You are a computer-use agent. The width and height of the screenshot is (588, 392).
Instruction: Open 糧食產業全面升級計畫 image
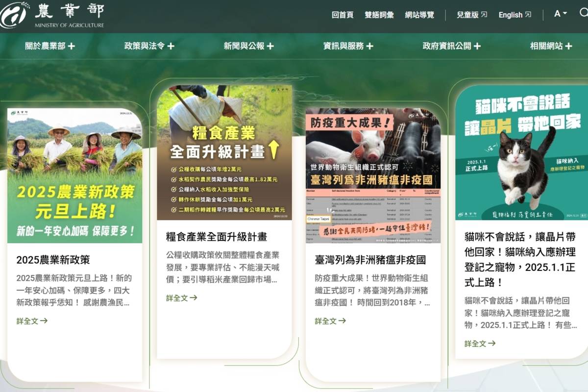click(224, 153)
